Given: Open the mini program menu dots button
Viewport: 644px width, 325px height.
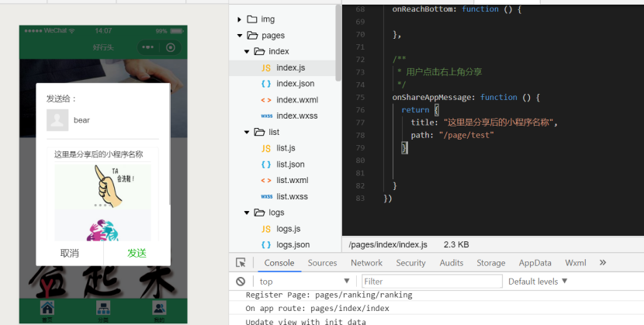Looking at the screenshot, I should click(148, 47).
